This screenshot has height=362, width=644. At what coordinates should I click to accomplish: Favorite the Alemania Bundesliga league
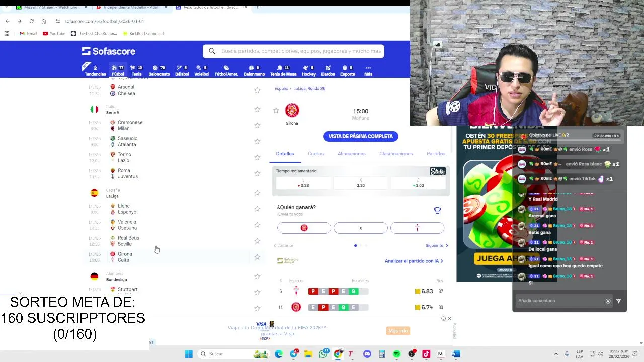pyautogui.click(x=257, y=276)
